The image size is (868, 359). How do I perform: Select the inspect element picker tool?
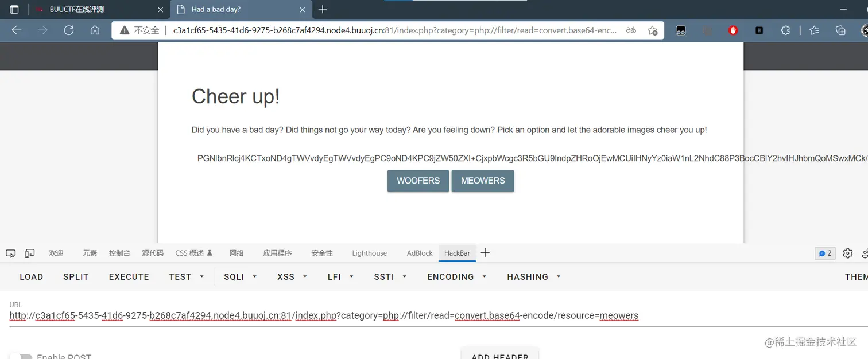point(10,253)
